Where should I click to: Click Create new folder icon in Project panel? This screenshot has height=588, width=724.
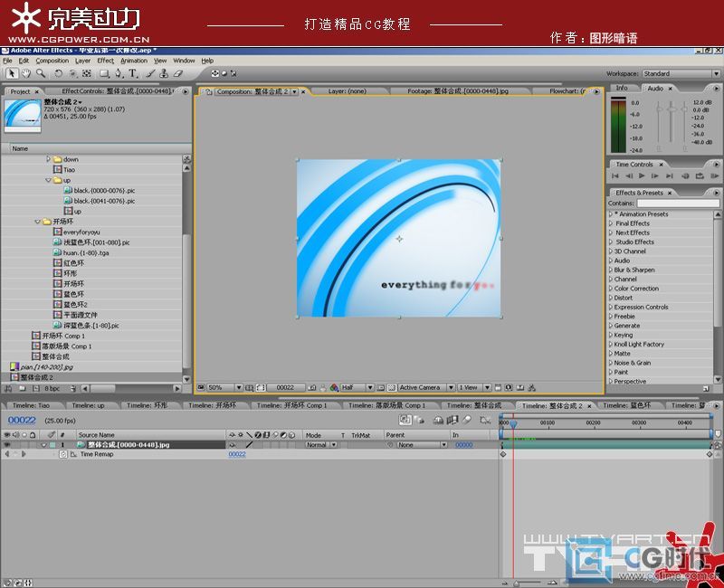click(22, 389)
